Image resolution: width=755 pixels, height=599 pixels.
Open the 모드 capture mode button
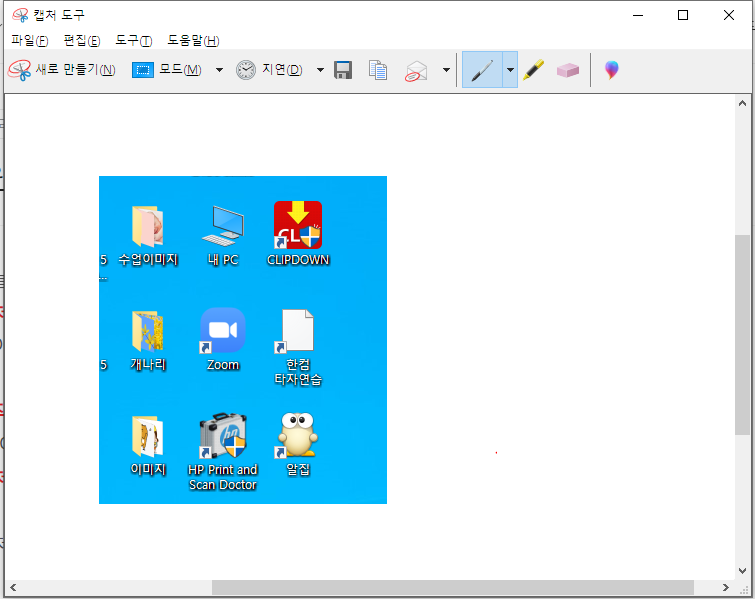click(167, 70)
